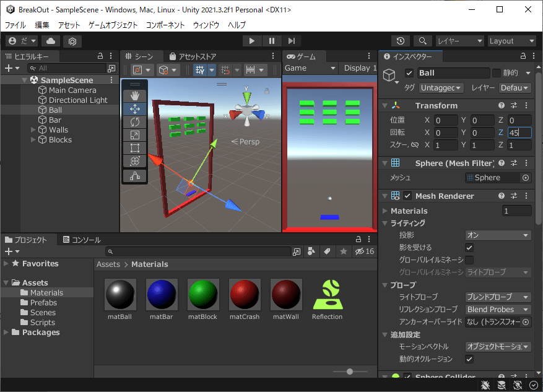Open custom editor tools icon
Screen dimensions: 543x392
135,176
